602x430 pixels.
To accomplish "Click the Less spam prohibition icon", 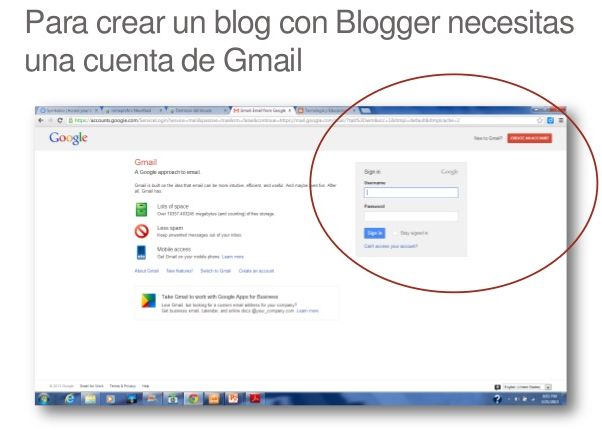I will click(142, 231).
